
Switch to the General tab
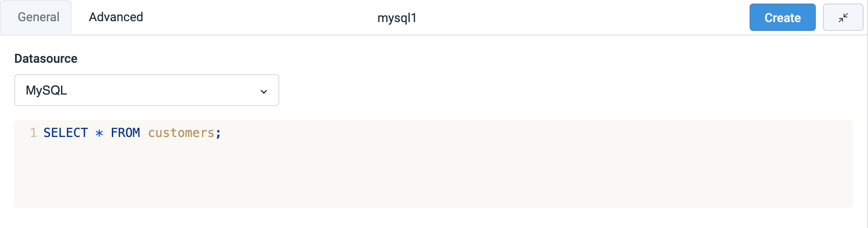(38, 17)
